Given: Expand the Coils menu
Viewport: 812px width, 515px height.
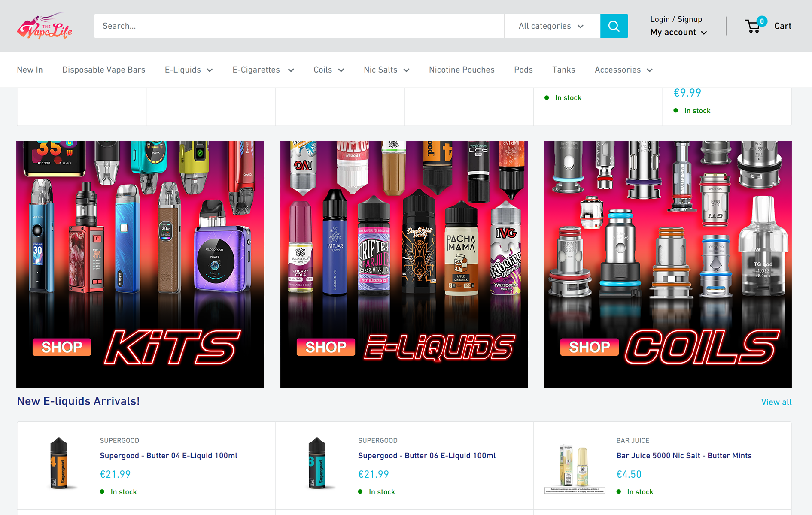Looking at the screenshot, I should [328, 70].
